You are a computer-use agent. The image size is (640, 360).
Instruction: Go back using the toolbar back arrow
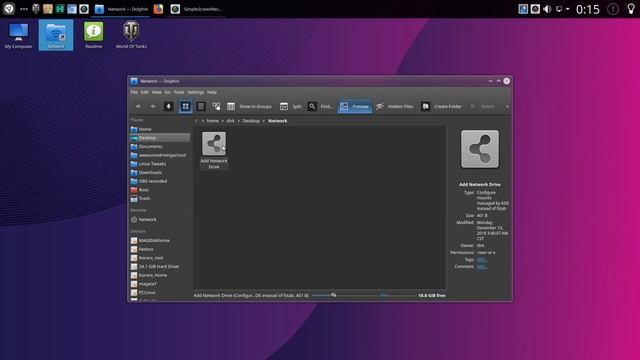138,107
